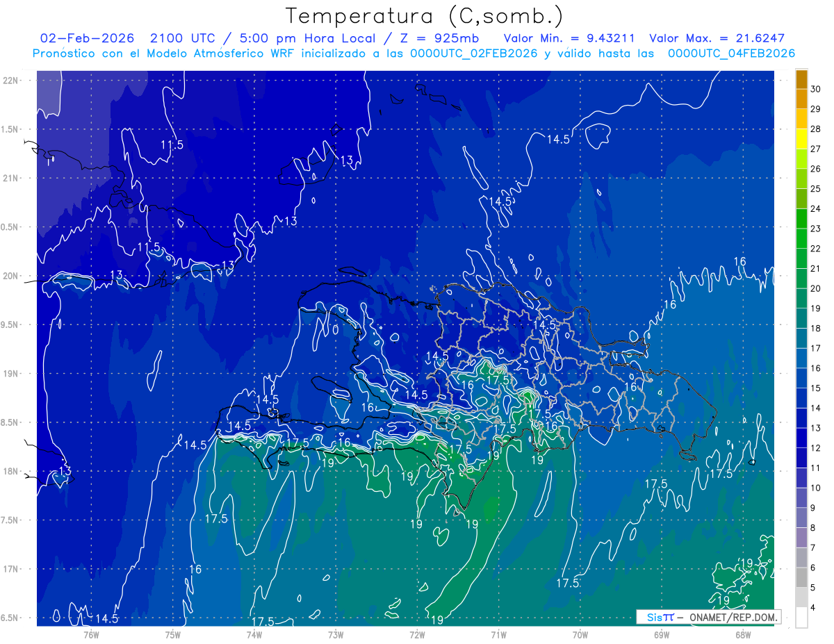The height and width of the screenshot is (644, 834).
Task: Click the color scale label "29"
Action: coord(816,109)
